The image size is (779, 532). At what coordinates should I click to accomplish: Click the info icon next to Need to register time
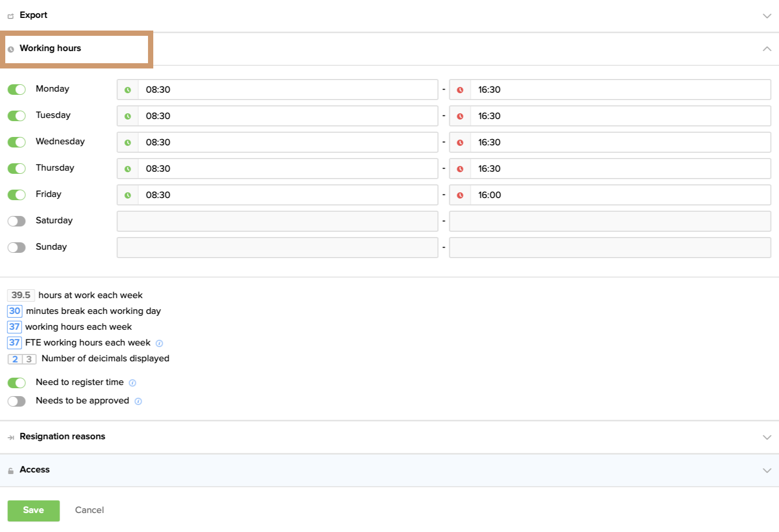tap(133, 383)
